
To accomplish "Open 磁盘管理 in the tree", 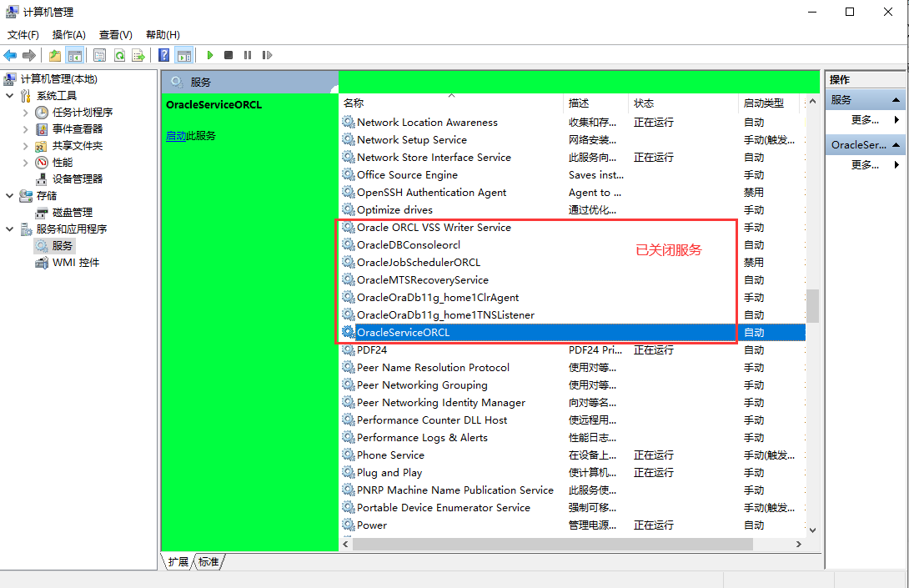I will pos(73,212).
